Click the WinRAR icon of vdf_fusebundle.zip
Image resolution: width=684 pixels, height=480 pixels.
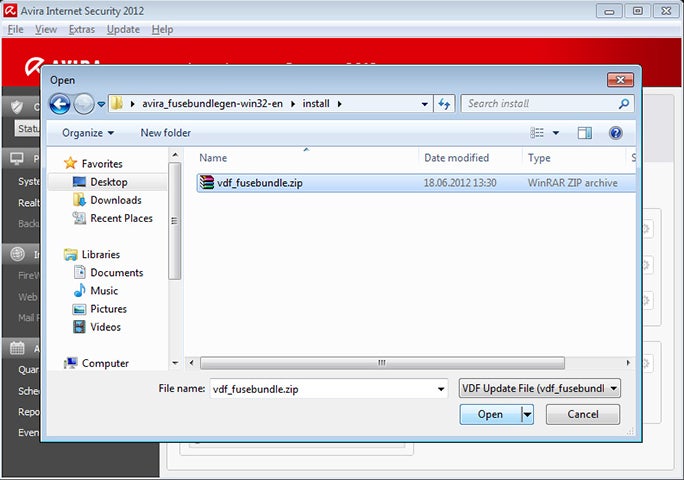point(206,183)
